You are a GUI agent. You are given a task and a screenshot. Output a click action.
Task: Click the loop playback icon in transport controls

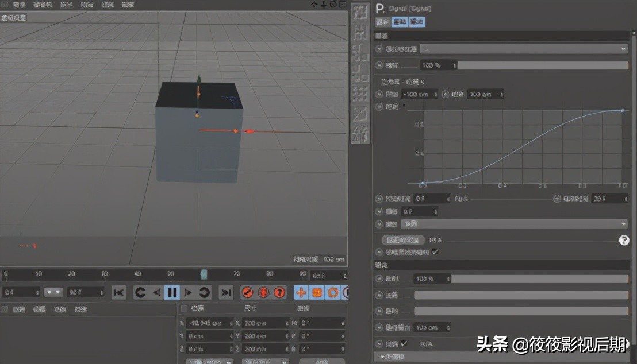(205, 292)
